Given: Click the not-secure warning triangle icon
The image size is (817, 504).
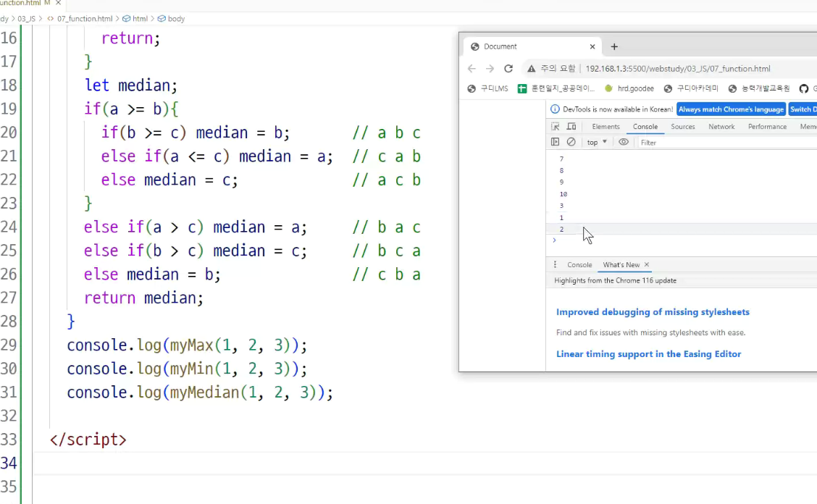Looking at the screenshot, I should pyautogui.click(x=532, y=69).
